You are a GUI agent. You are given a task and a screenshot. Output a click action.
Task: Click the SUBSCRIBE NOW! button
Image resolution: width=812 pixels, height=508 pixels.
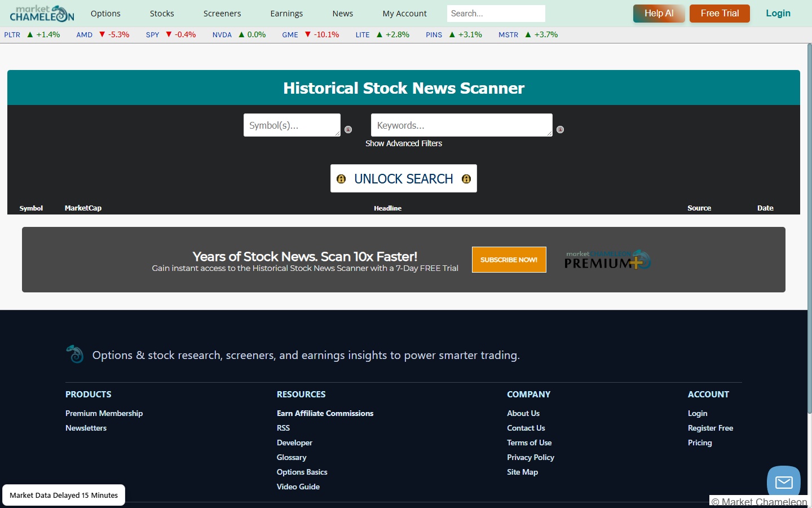tap(509, 260)
